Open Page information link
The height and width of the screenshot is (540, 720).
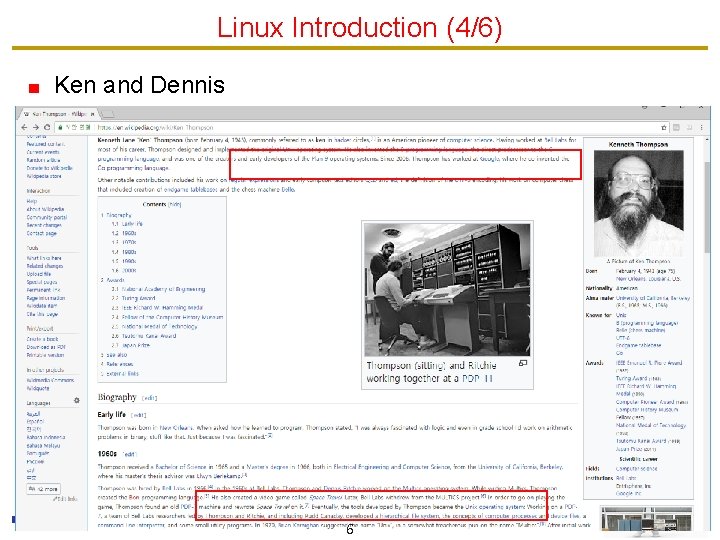[46, 298]
